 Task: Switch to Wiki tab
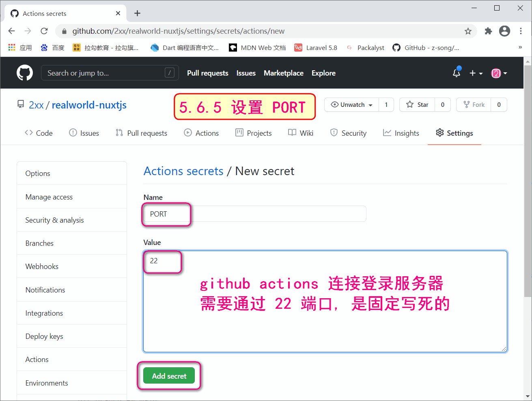301,133
